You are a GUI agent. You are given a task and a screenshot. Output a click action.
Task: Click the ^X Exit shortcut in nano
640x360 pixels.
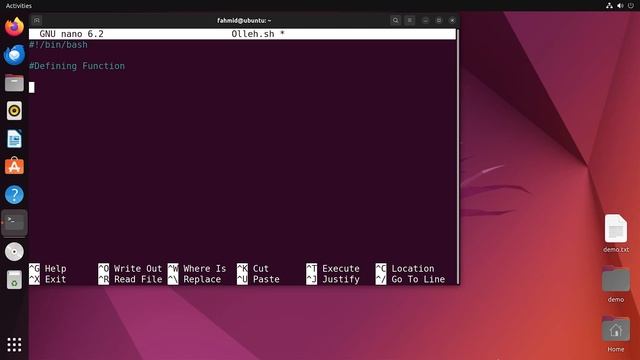click(x=47, y=279)
